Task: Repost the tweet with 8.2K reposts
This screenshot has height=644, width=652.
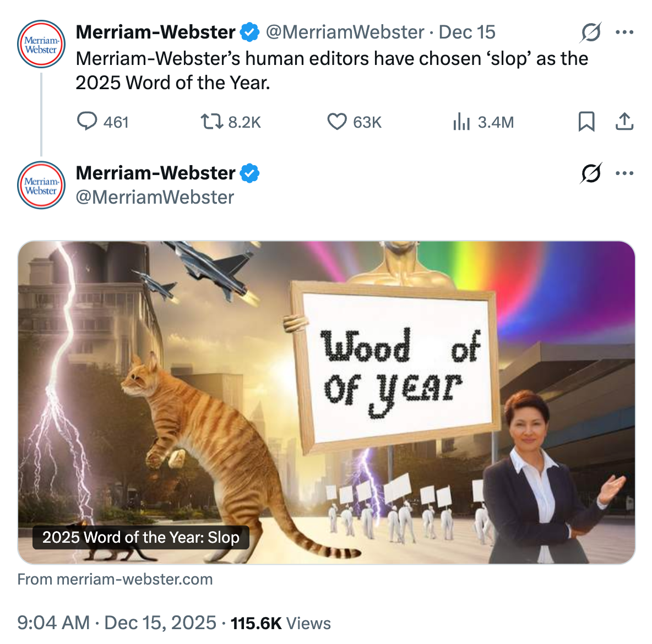Action: pos(211,121)
